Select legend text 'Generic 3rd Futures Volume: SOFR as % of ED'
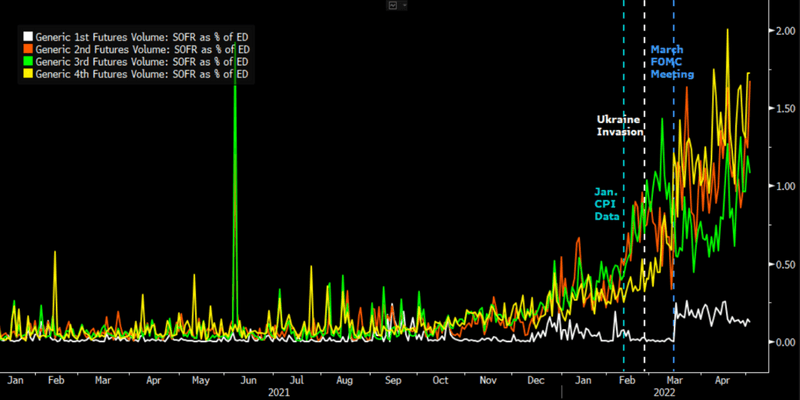 (x=142, y=62)
